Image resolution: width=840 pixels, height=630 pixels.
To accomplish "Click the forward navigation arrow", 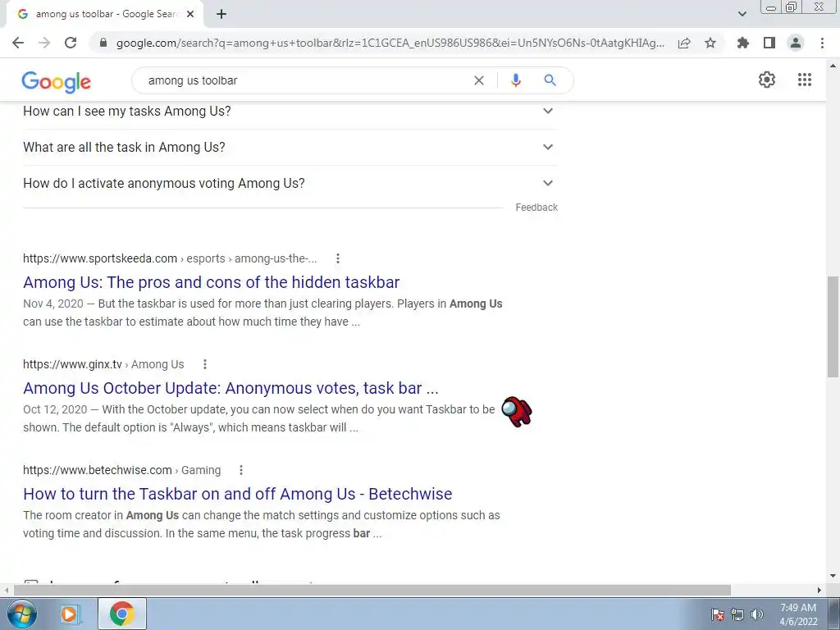I will tap(44, 43).
